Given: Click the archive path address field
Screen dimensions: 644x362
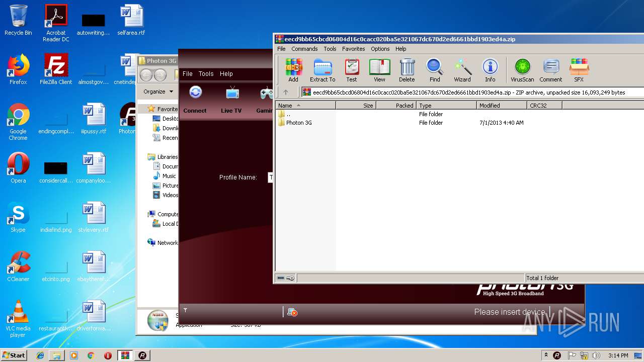Looking at the screenshot, I should [472, 93].
